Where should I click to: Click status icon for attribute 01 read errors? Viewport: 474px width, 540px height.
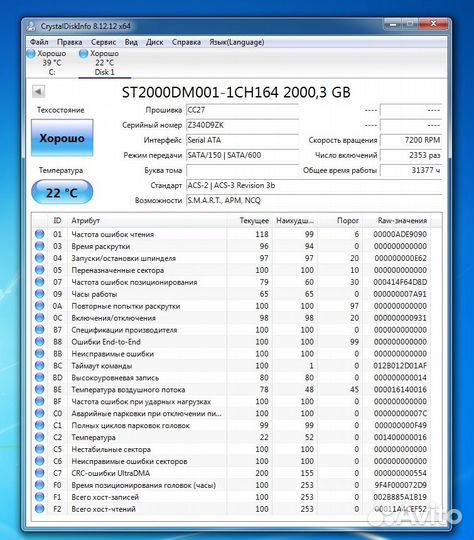40,234
